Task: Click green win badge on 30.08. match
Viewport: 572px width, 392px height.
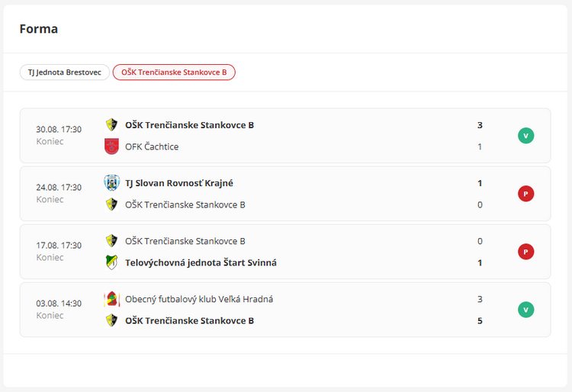Action: 525,136
